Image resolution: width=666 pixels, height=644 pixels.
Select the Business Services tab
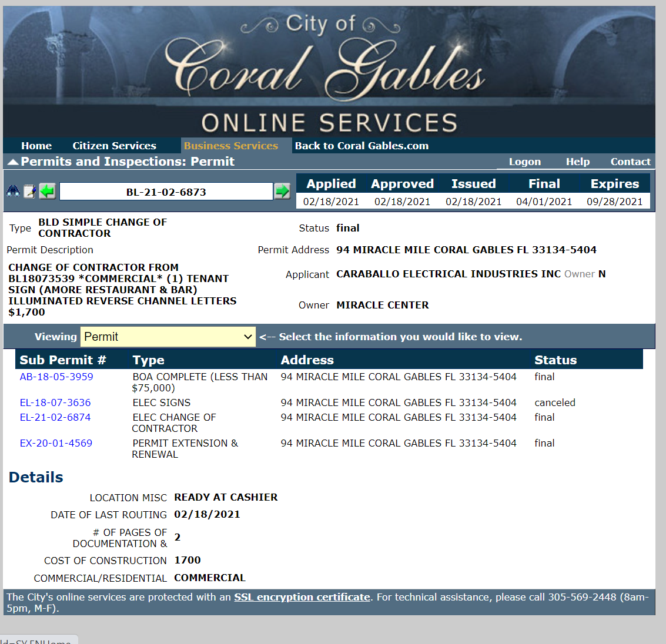[230, 146]
